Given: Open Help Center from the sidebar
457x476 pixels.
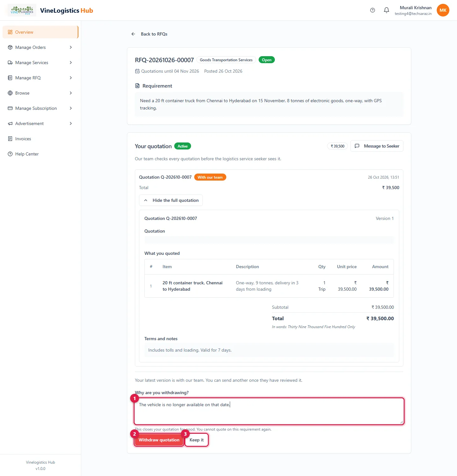Looking at the screenshot, I should click(x=40, y=154).
